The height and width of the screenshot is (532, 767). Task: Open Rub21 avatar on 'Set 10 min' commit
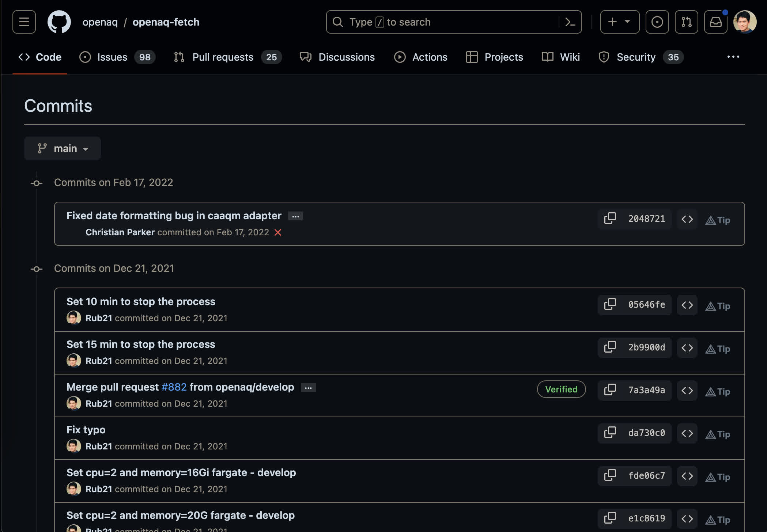pos(74,318)
